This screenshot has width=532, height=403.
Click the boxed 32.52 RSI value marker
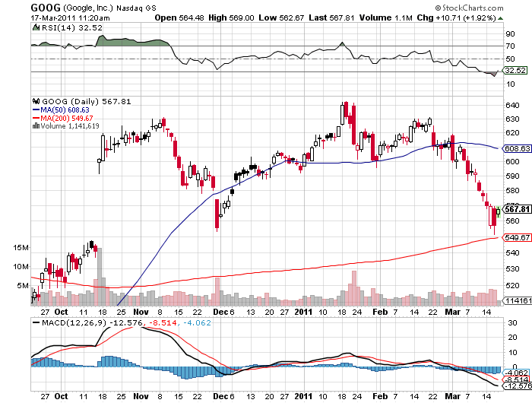tap(515, 70)
